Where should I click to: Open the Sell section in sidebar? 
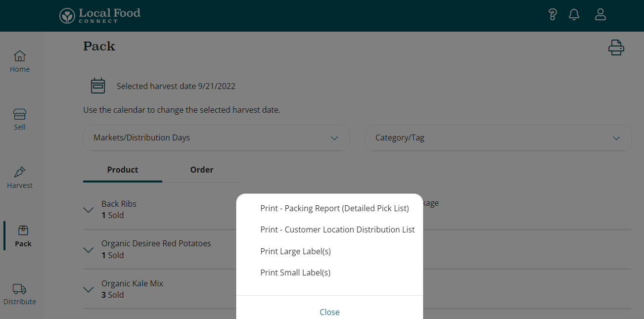pyautogui.click(x=20, y=119)
